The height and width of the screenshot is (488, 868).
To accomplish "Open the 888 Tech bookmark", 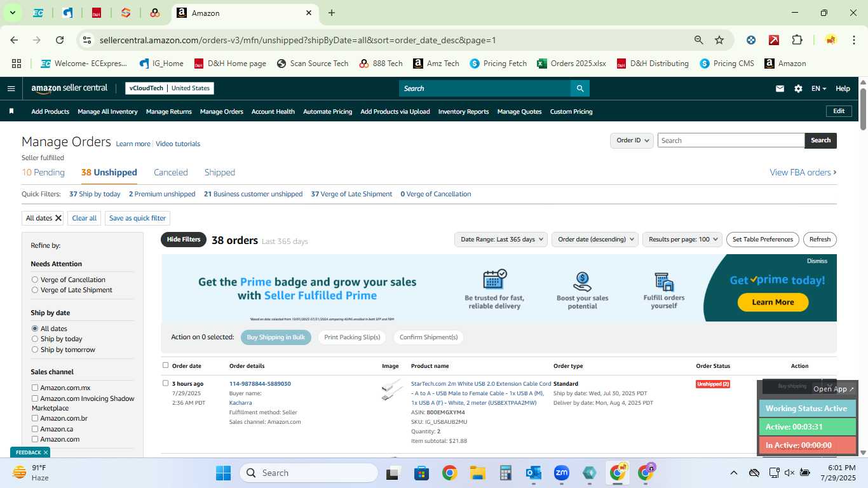I will coord(381,64).
